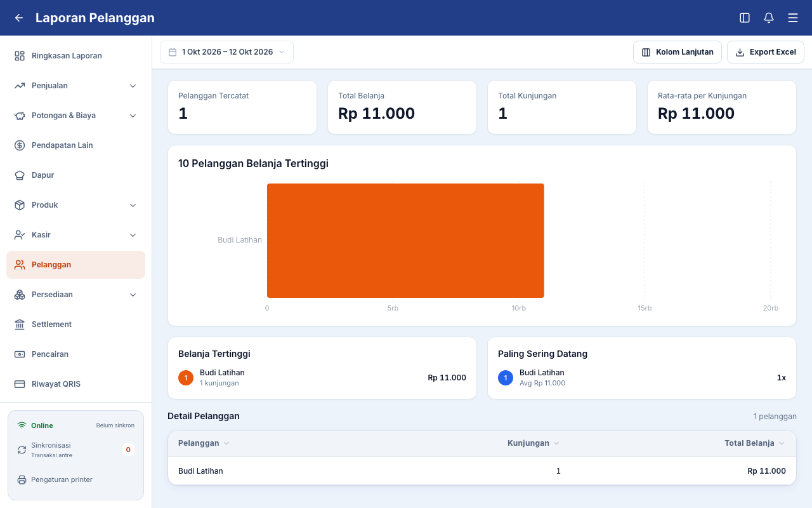The height and width of the screenshot is (508, 812).
Task: Click the Riwayat QRIS card icon
Action: click(x=20, y=384)
